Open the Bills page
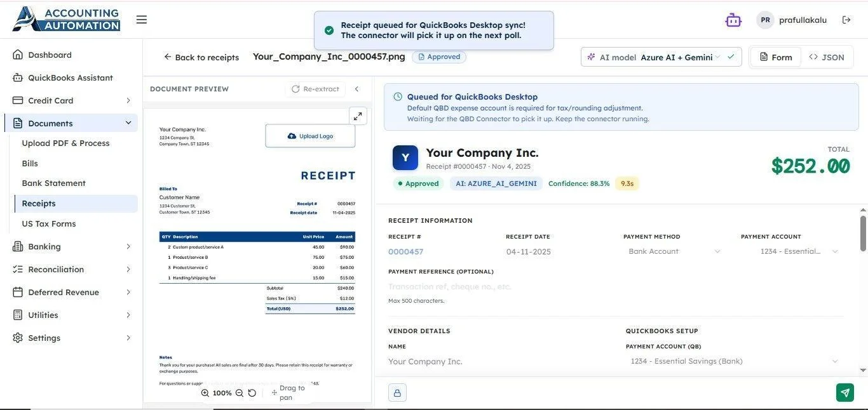The image size is (868, 410). point(30,163)
